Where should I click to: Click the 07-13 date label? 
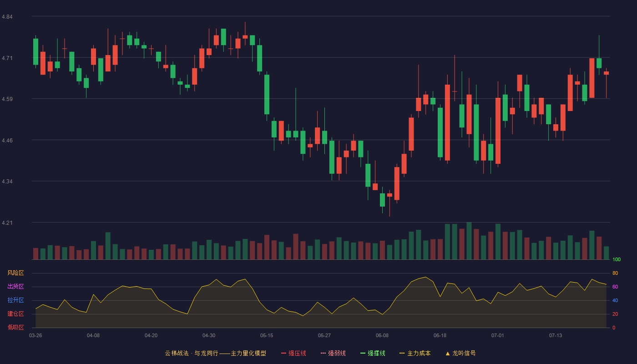pyautogui.click(x=556, y=335)
